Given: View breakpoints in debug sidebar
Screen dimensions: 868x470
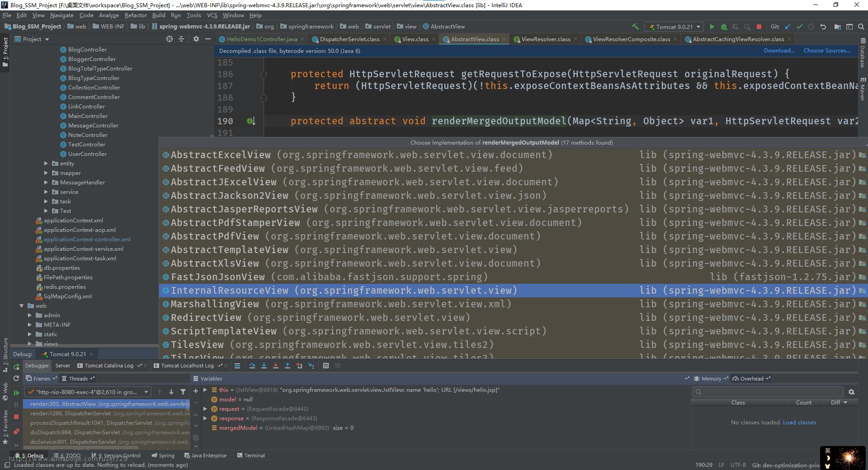Looking at the screenshot, I should tap(16, 432).
